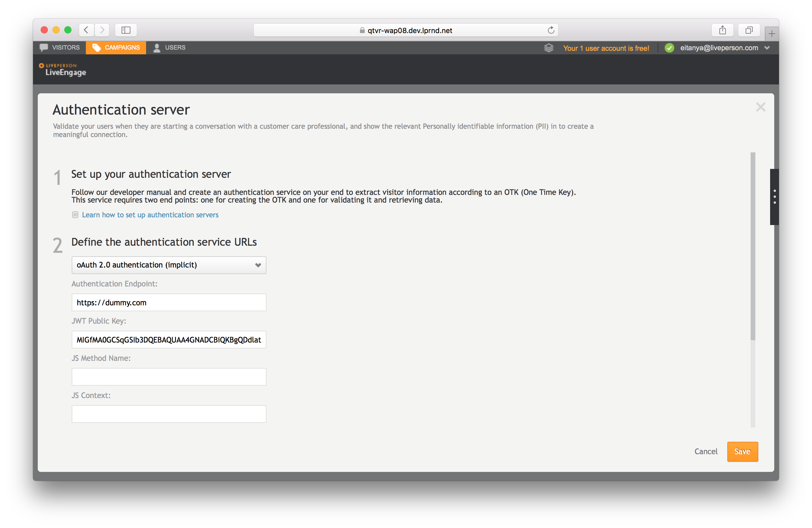This screenshot has height=528, width=812.
Task: Show all tabs overview button
Action: (x=749, y=30)
